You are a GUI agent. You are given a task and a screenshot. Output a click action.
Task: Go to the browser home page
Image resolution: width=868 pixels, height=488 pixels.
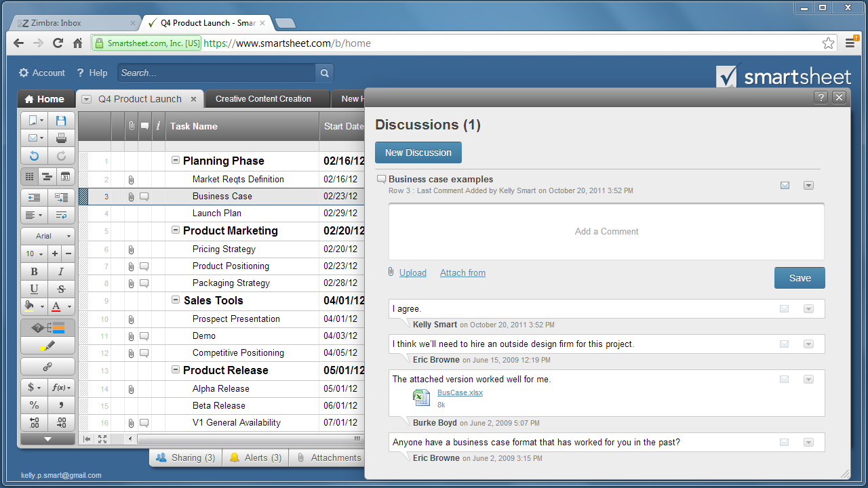(78, 43)
